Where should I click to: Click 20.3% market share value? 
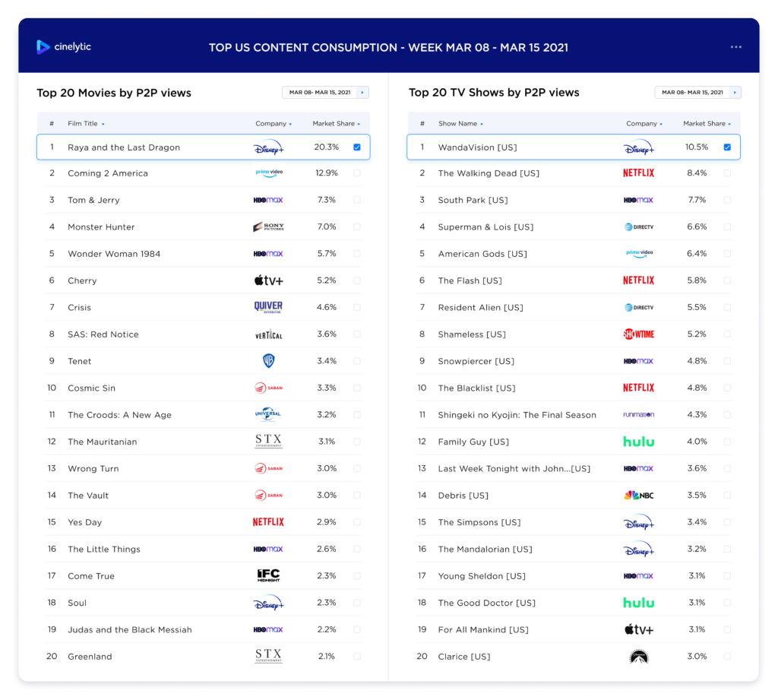[327, 147]
